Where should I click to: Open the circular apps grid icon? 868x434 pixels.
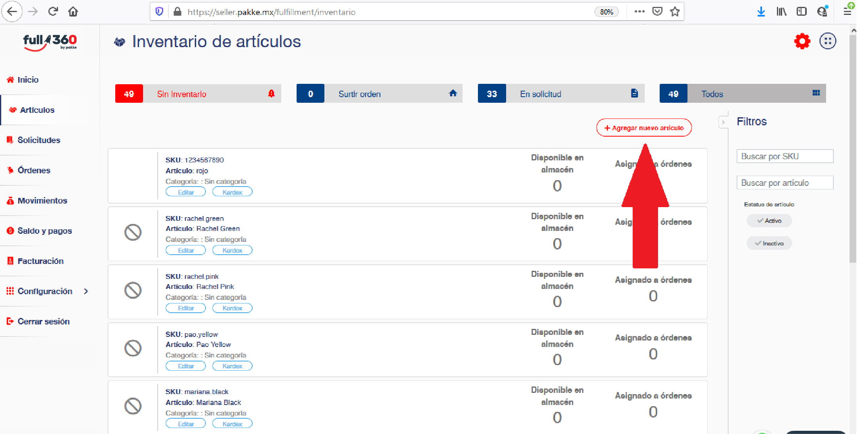828,41
